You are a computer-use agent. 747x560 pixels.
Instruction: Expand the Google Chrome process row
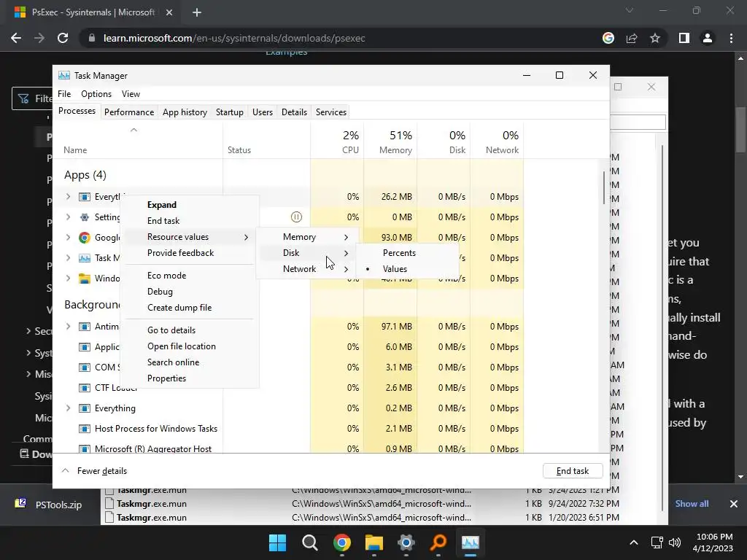68,238
